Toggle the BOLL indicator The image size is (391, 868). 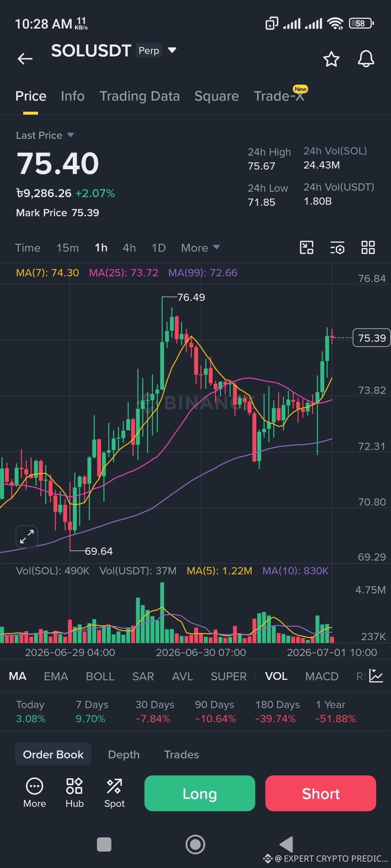click(x=100, y=676)
